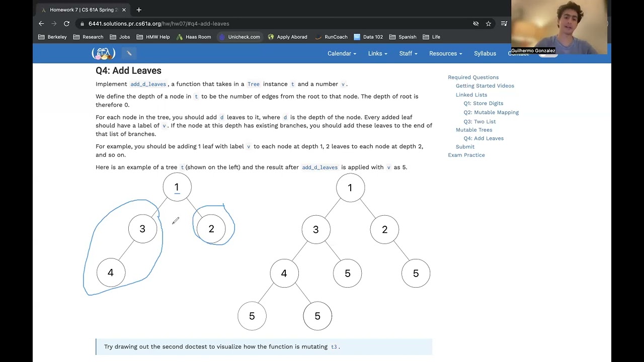This screenshot has width=644, height=362.
Task: Click node 2 in the left tree
Action: point(211,229)
